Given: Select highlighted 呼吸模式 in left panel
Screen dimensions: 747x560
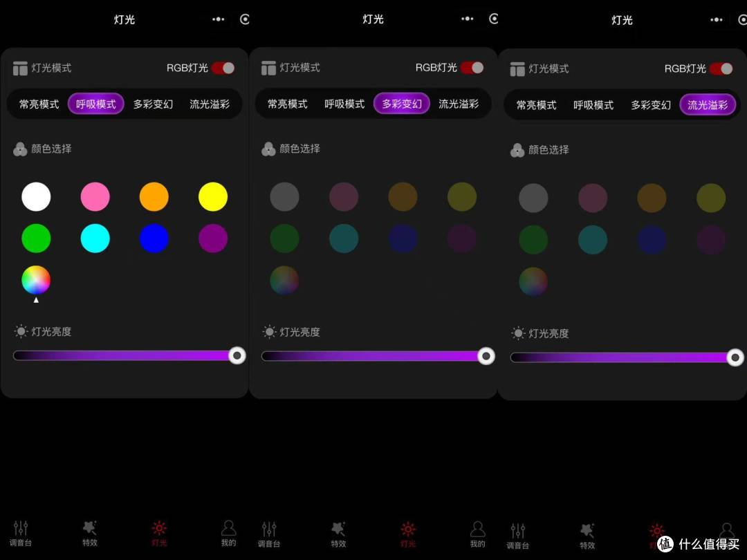Looking at the screenshot, I should 95,104.
